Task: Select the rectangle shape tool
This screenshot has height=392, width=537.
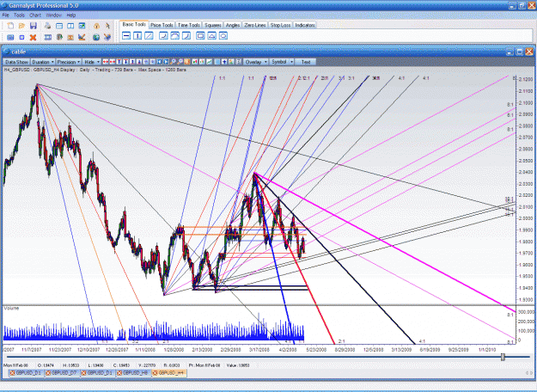Action: 200,35
